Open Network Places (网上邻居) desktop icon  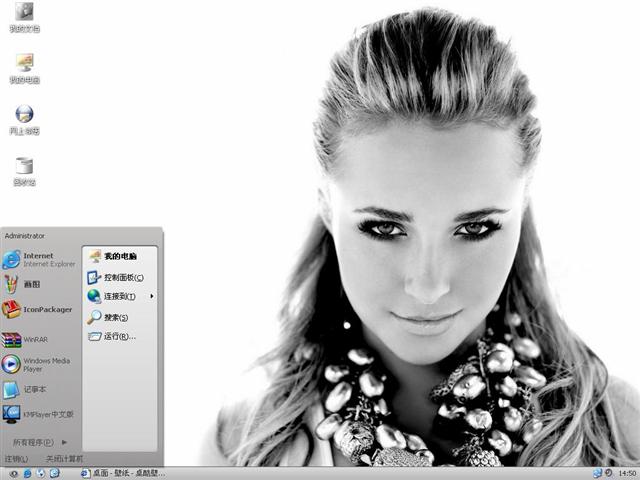24,120
